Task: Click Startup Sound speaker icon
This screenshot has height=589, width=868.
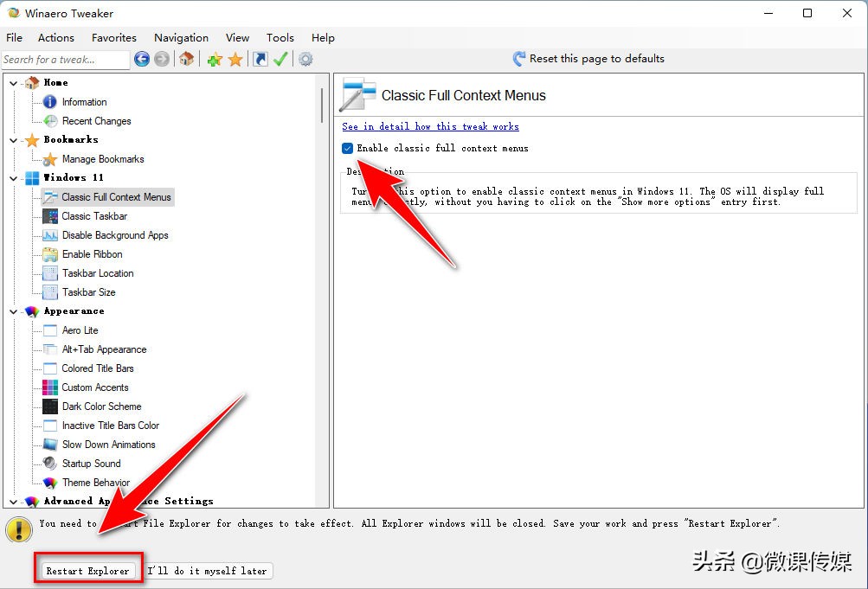Action: pos(50,464)
